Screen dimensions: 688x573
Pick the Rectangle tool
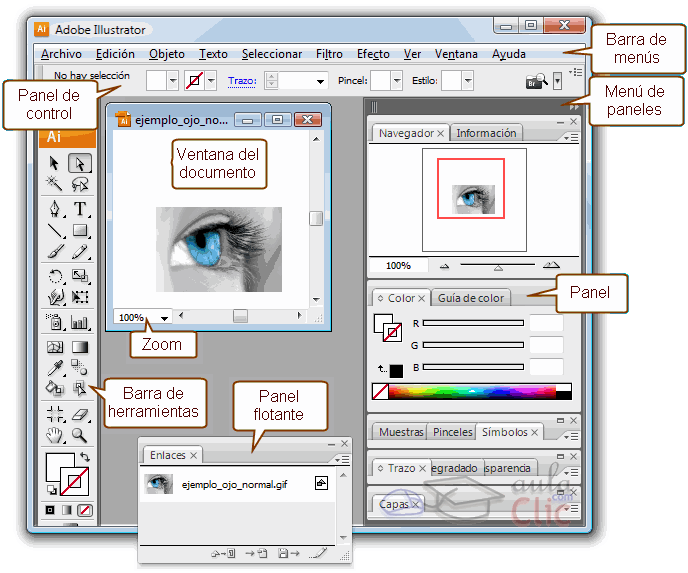pos(80,230)
